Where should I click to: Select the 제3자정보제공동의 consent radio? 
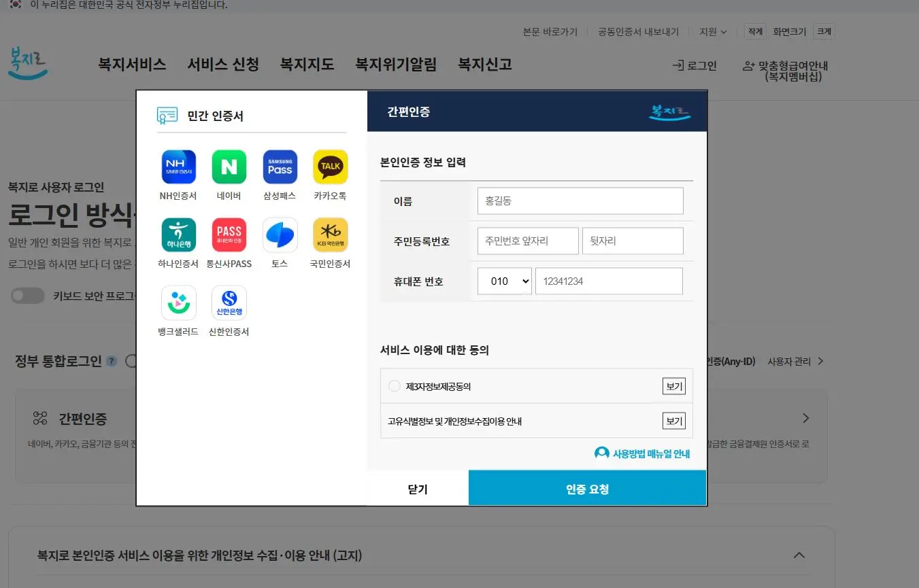[394, 385]
